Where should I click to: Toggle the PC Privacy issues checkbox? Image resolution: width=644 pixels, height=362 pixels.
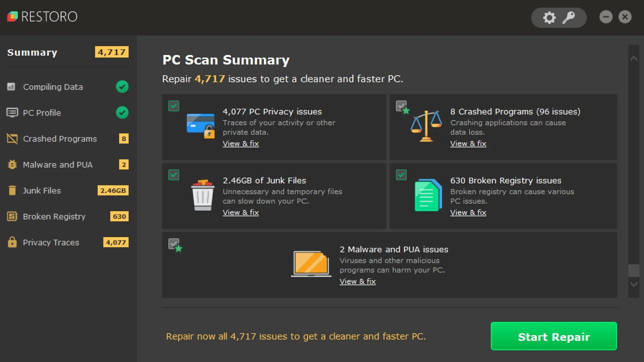173,105
